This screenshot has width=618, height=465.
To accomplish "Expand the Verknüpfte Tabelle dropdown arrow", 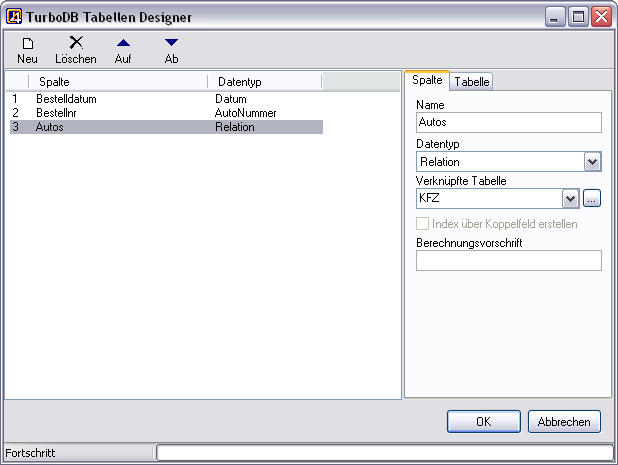I will pos(570,199).
